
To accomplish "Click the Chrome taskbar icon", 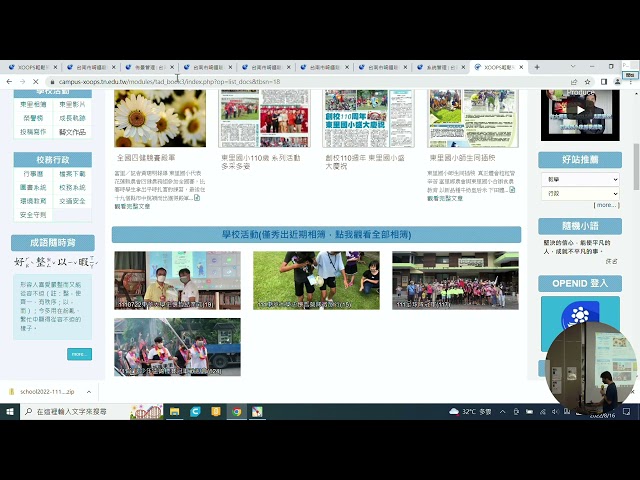I will (237, 411).
